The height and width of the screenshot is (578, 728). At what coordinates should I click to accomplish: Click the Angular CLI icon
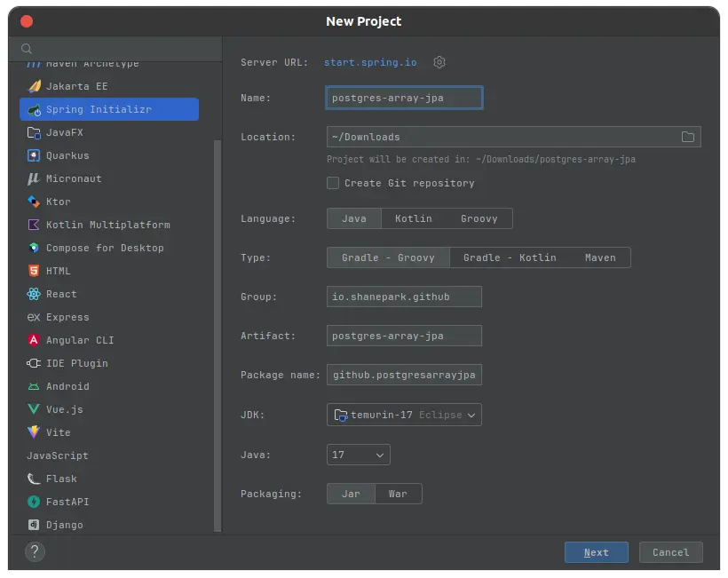point(34,340)
